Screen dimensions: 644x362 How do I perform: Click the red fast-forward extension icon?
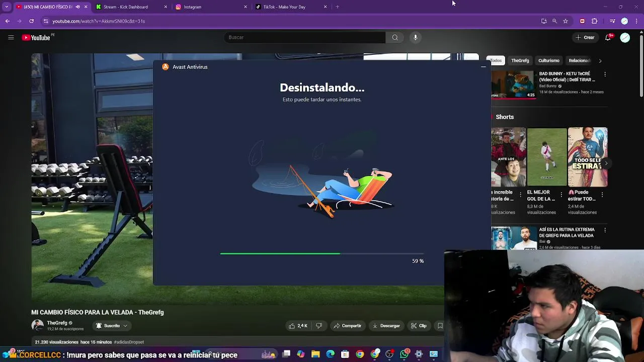tap(582, 21)
